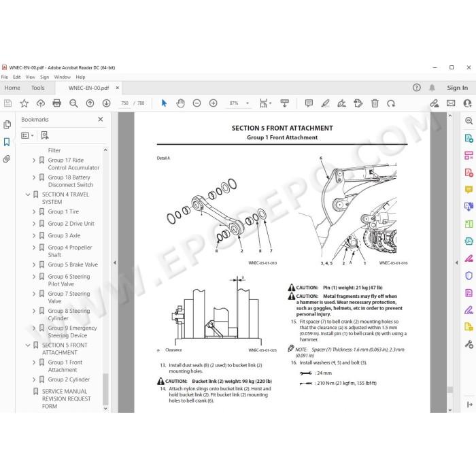Open share link icon in toolbar
This screenshot has height=476, width=476.
[x=435, y=103]
